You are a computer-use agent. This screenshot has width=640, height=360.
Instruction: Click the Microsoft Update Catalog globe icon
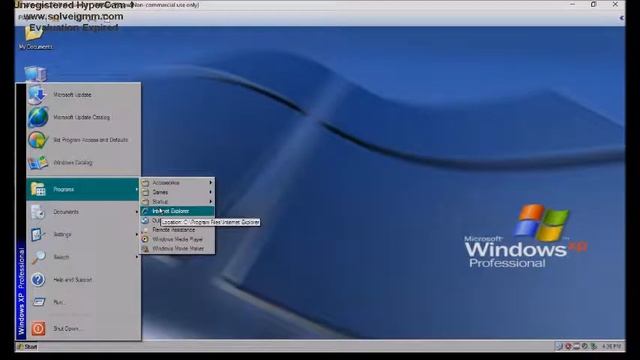(x=38, y=117)
